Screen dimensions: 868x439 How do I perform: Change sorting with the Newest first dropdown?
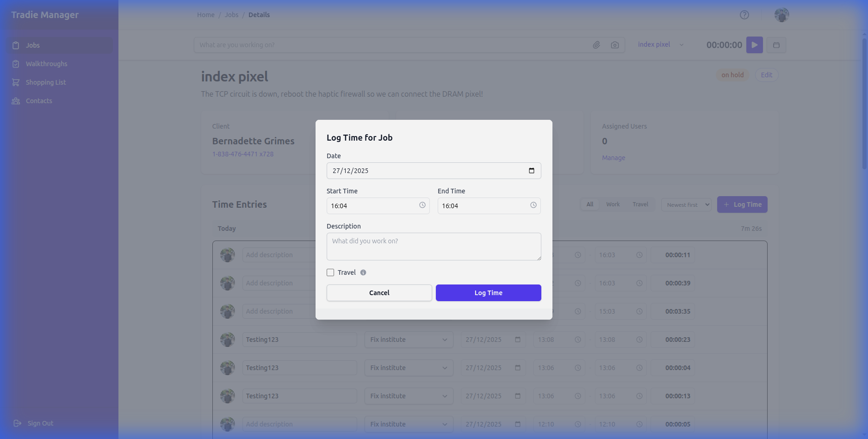click(x=686, y=204)
